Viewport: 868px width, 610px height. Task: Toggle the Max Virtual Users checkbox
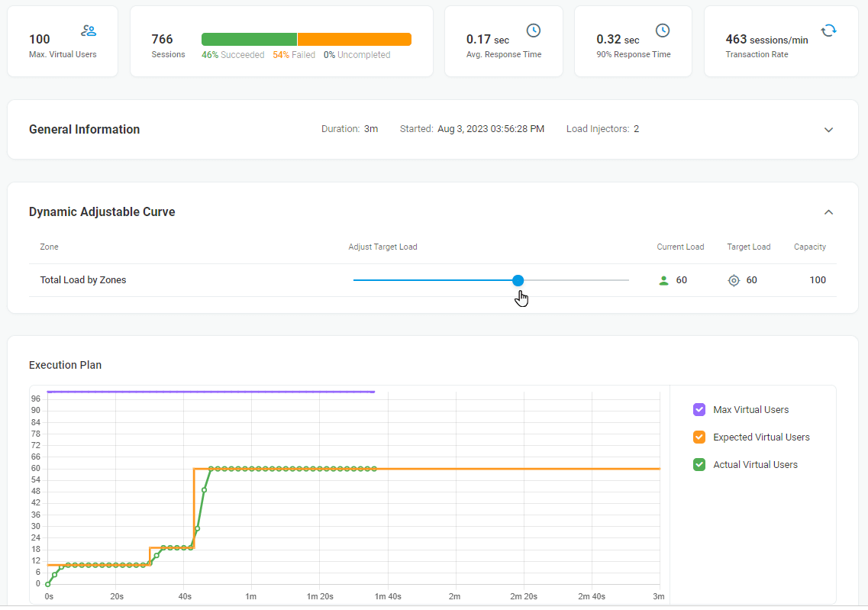pyautogui.click(x=699, y=410)
